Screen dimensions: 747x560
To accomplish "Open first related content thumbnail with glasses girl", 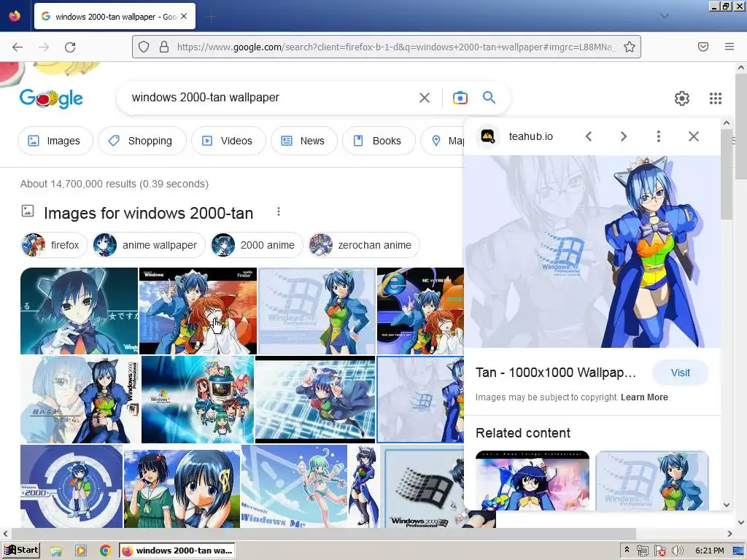I will pos(532,480).
